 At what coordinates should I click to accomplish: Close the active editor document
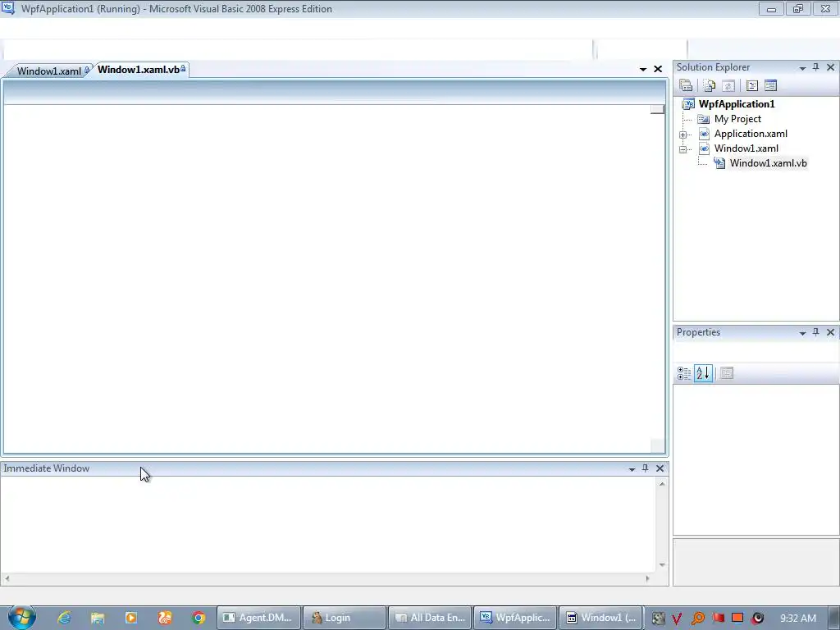pos(658,69)
